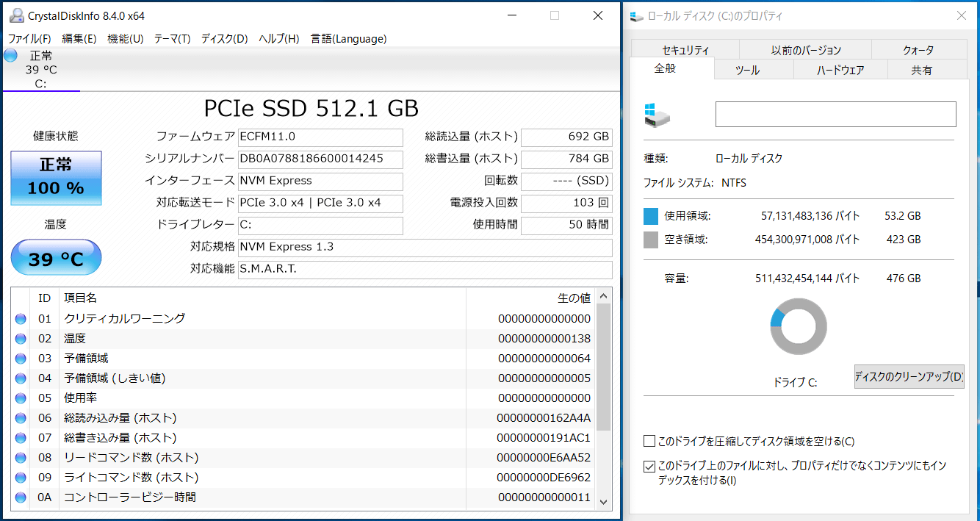Screen dimensions: 980x521
Task: Click raw value 00000000E6AA52
Action: 544,458
